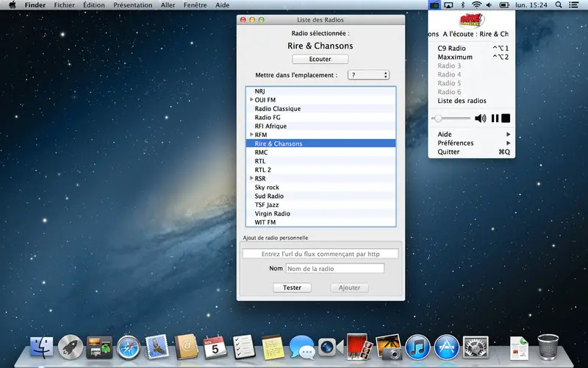Launch Safari from the Dock
Image resolution: width=588 pixels, height=368 pixels.
128,347
